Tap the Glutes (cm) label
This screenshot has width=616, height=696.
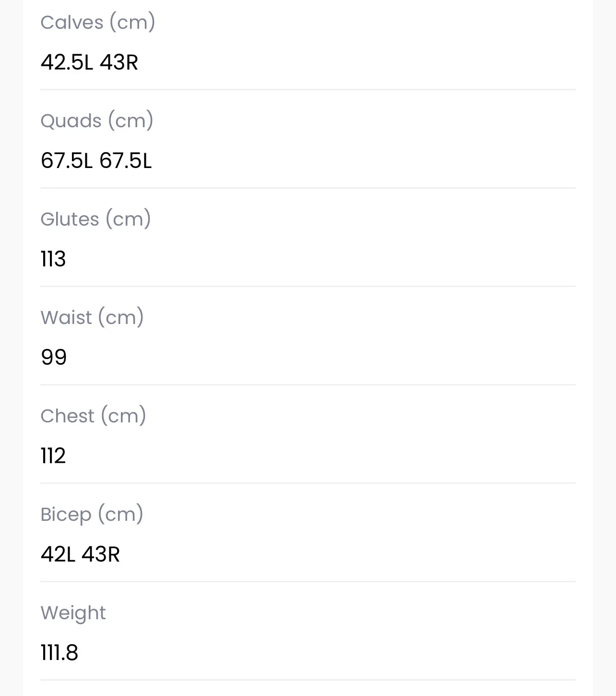point(96,219)
